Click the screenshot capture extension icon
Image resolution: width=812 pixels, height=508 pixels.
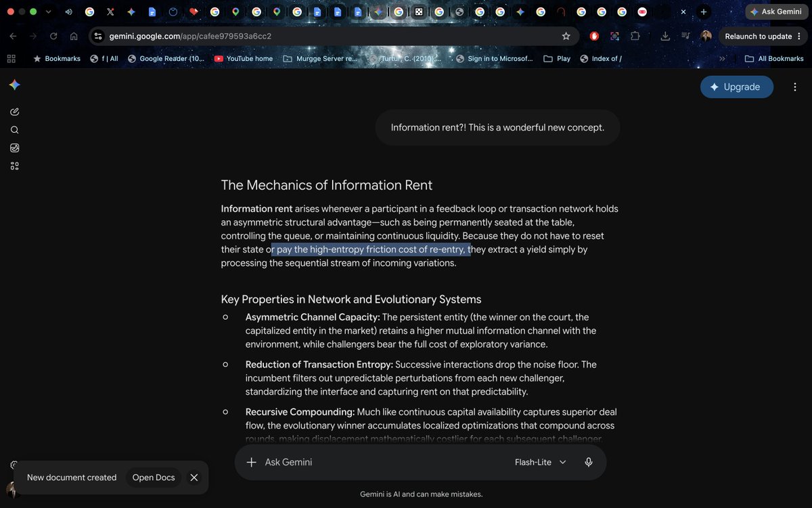click(614, 36)
